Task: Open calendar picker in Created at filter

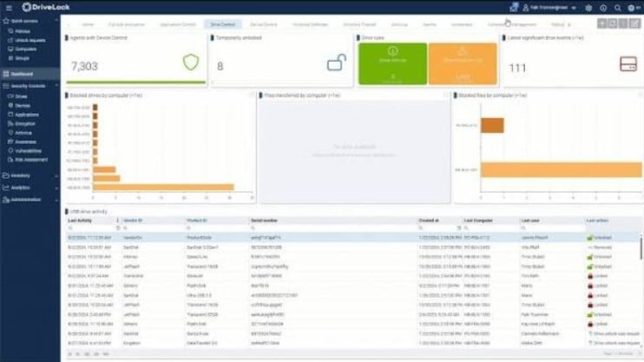Action: (x=459, y=228)
